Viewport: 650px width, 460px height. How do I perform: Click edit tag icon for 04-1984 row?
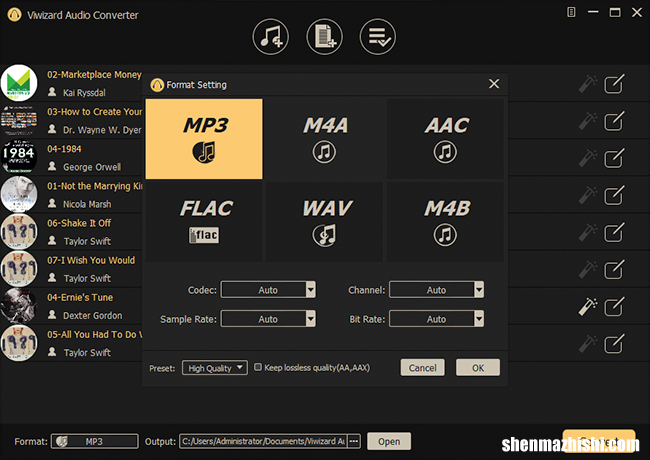coord(614,158)
